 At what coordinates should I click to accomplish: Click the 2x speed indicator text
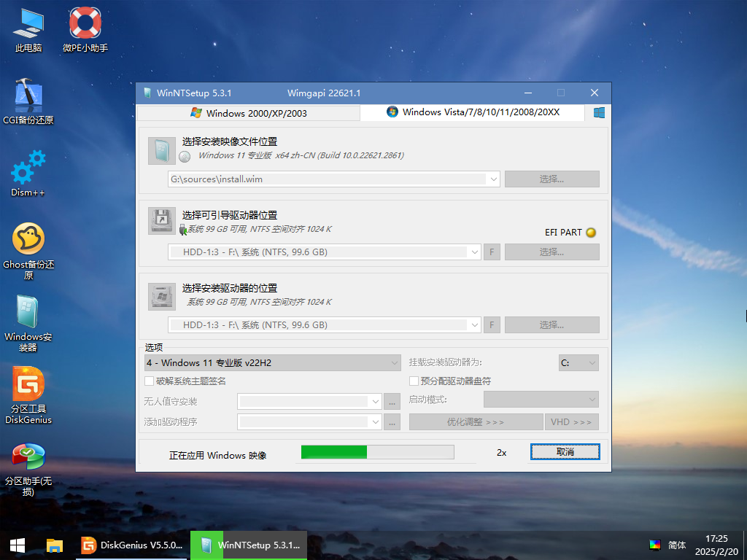point(502,453)
